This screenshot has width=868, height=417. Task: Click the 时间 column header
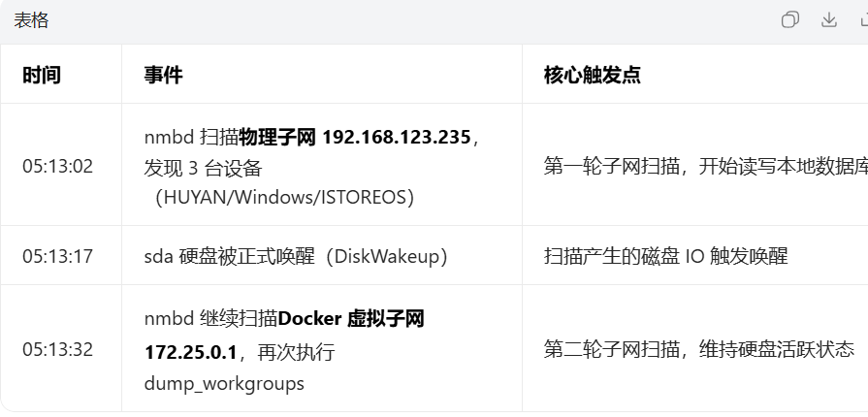pos(42,75)
